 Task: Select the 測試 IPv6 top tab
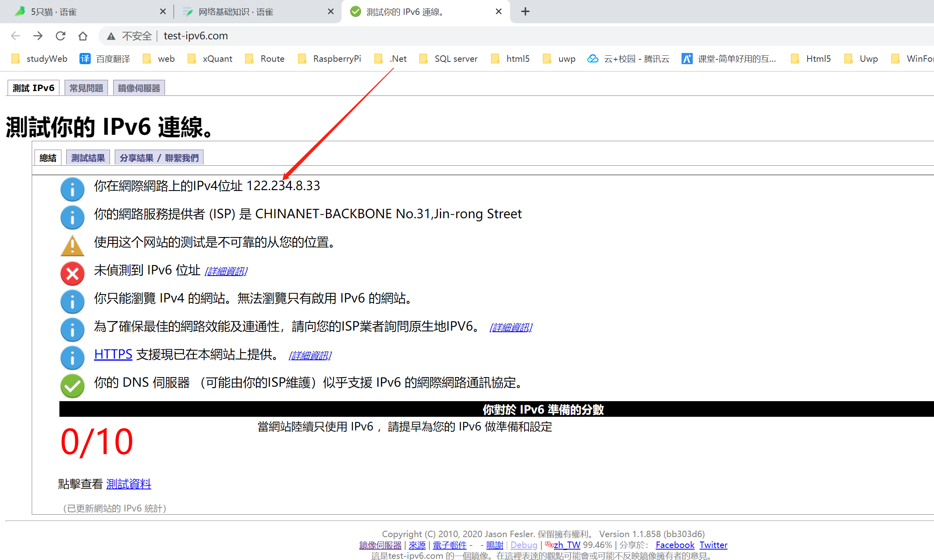pyautogui.click(x=33, y=88)
